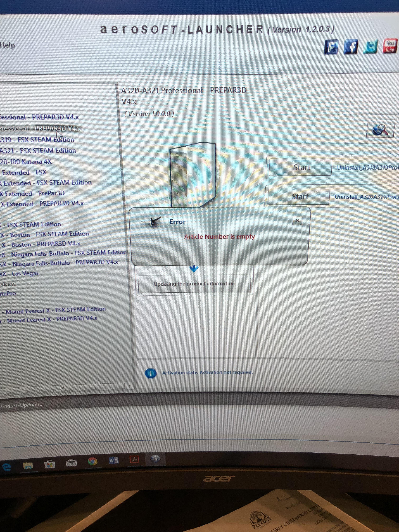Click the globe with magnifier search icon

pos(380,129)
